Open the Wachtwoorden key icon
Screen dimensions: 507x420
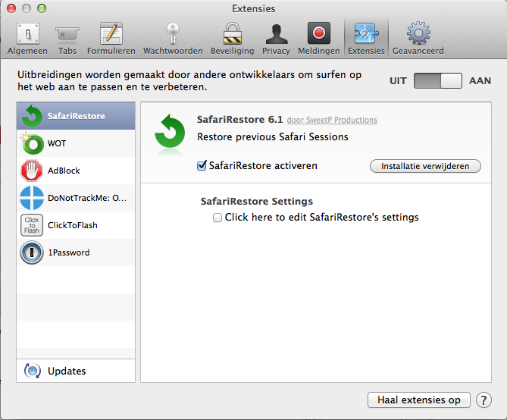click(173, 33)
